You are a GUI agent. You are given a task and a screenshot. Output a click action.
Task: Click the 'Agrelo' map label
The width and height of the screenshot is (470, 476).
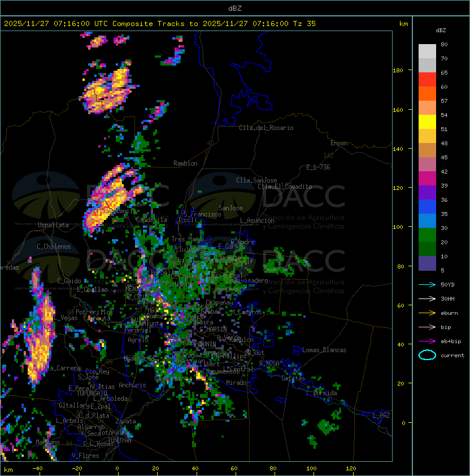point(138,340)
